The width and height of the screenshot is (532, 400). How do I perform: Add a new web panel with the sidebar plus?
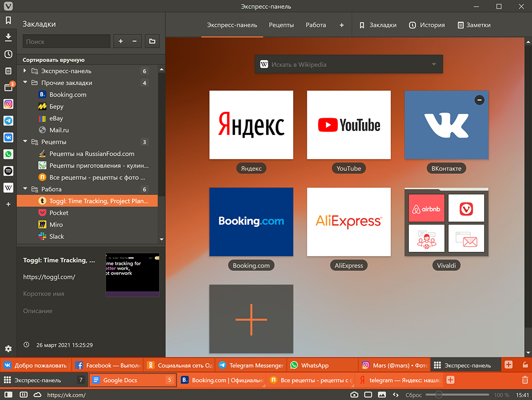coord(8,204)
